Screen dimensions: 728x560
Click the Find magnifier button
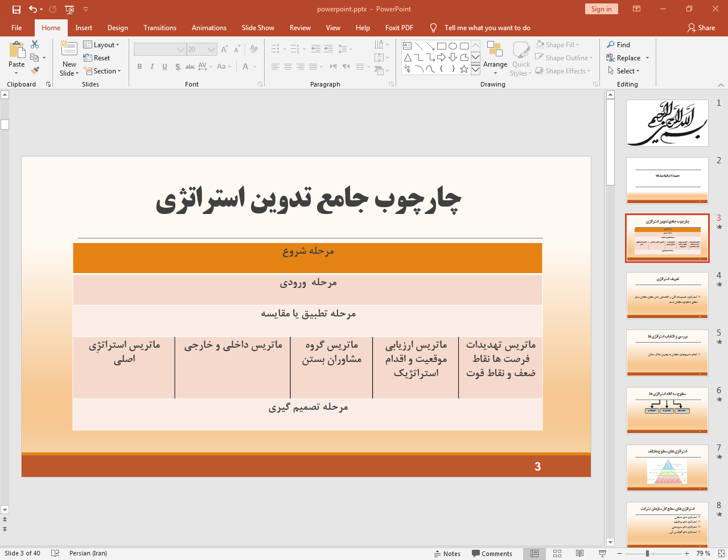tap(618, 44)
